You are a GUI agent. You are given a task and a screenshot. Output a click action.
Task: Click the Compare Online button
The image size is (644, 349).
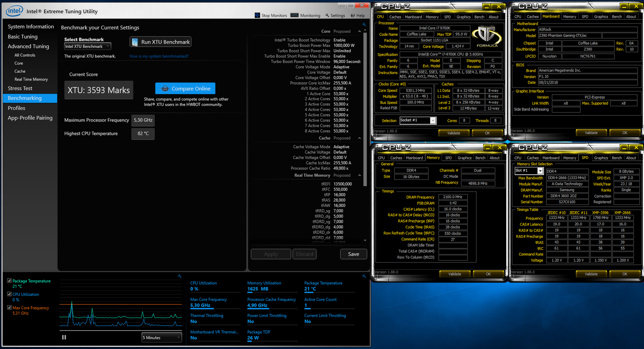pos(185,89)
